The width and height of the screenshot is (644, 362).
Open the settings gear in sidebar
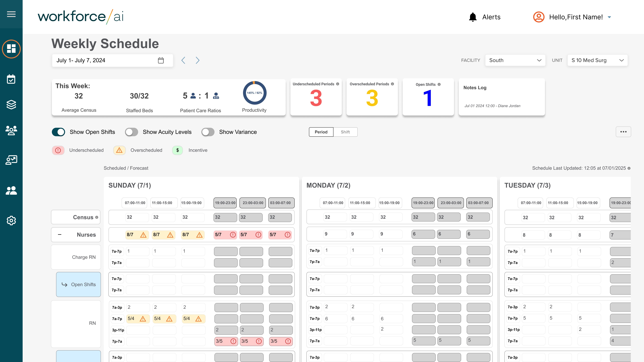click(x=11, y=220)
